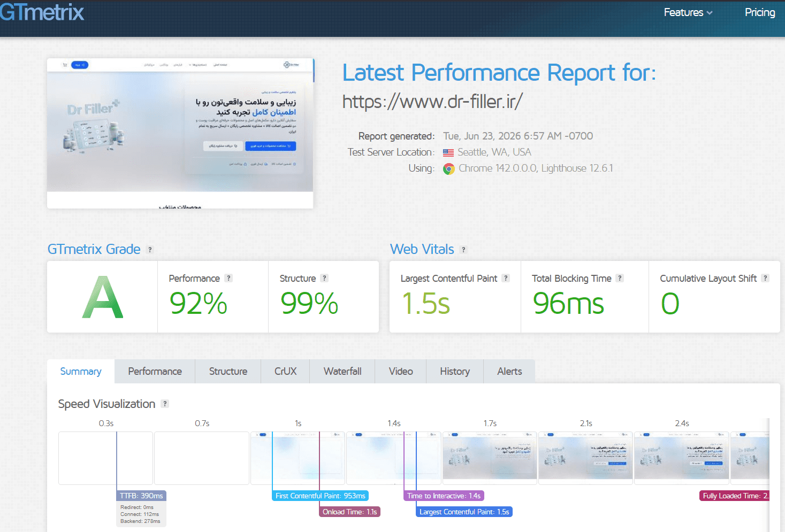Click the First Contentful Paint: 953ms marker
This screenshot has height=532, width=785.
pyautogui.click(x=320, y=496)
